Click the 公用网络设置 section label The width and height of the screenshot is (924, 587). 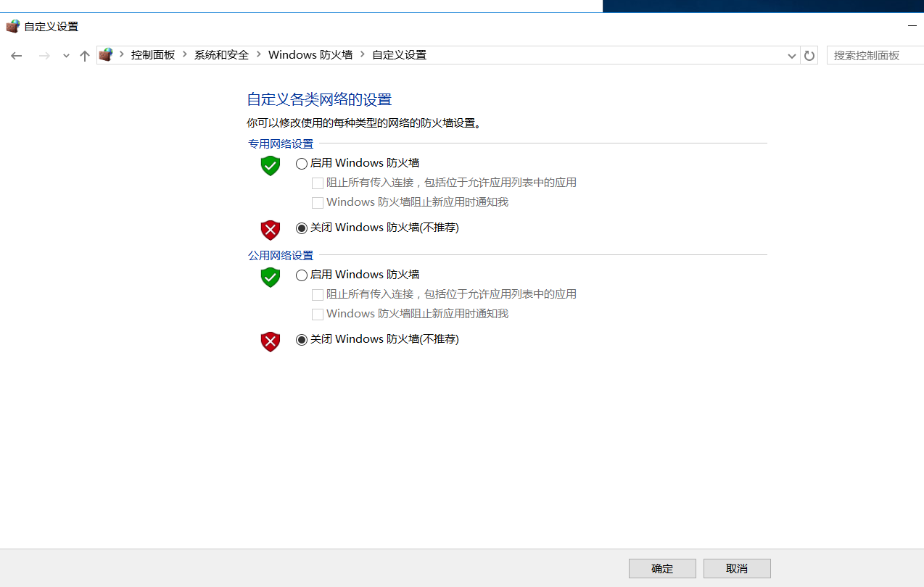tap(281, 255)
